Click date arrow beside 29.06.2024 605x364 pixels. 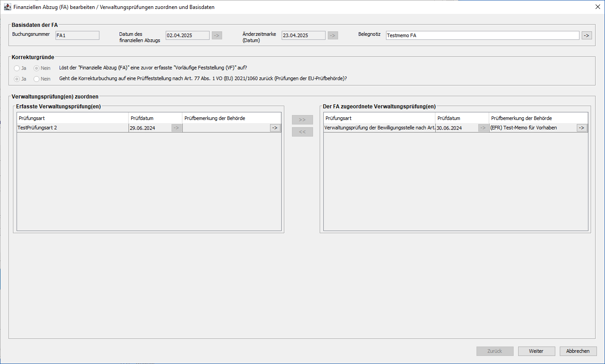click(176, 128)
